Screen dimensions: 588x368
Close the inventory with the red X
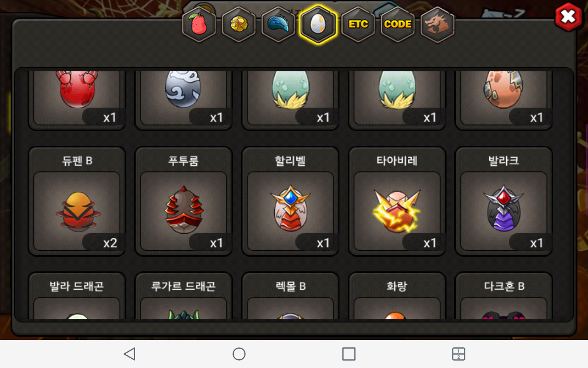(568, 17)
